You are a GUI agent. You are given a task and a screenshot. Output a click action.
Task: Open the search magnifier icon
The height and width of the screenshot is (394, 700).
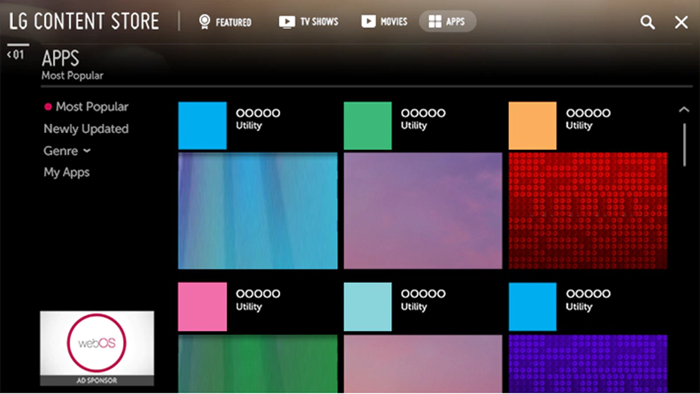647,22
